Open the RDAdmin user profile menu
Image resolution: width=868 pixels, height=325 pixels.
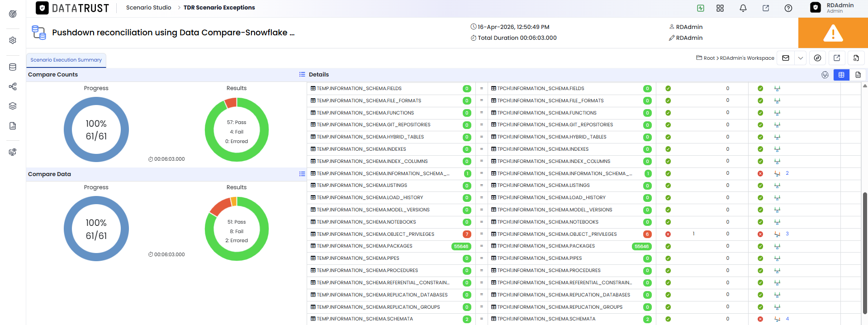coord(833,8)
